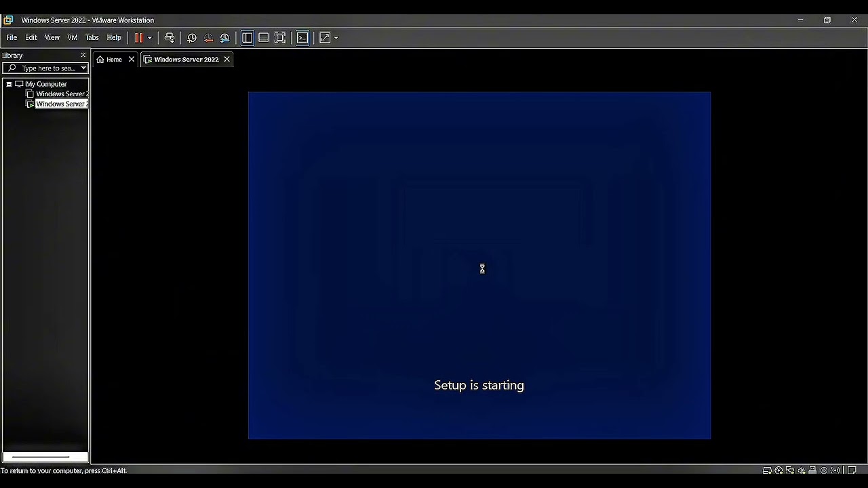This screenshot has height=488, width=868.
Task: Collapse the My Computer tree node
Action: point(9,84)
